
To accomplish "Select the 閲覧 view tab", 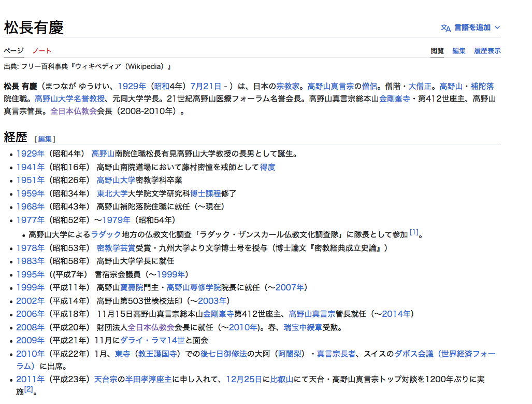I will pyautogui.click(x=437, y=51).
